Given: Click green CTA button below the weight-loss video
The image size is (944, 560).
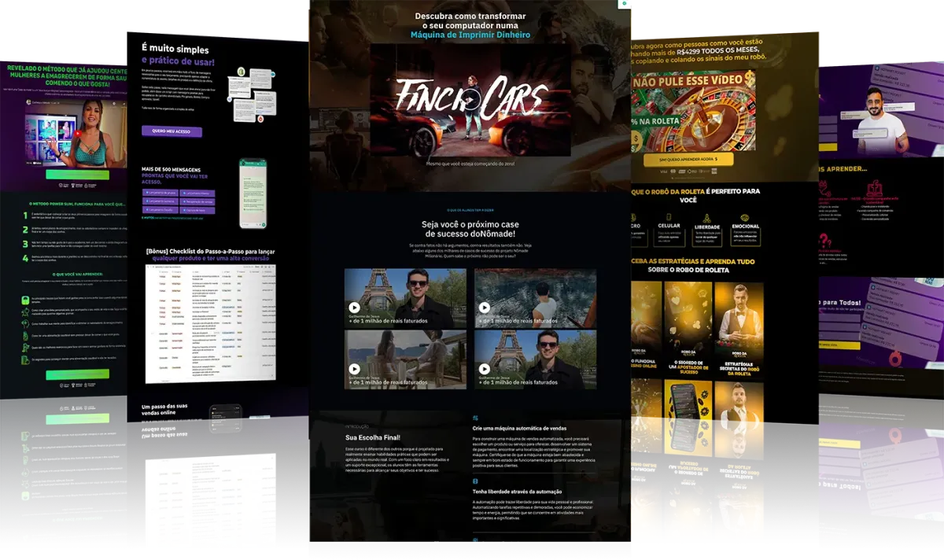Looking at the screenshot, I should pyautogui.click(x=77, y=175).
